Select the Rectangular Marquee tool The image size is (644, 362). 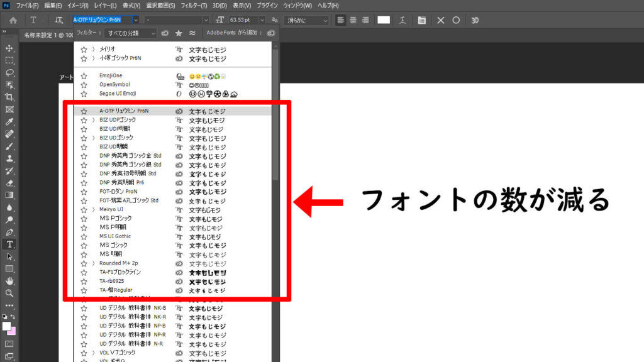pos(9,61)
